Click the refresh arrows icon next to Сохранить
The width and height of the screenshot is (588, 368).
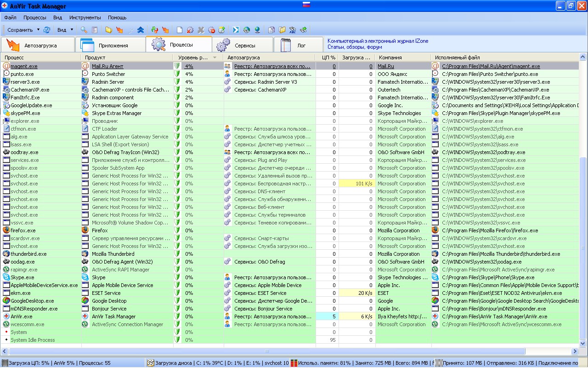point(47,30)
